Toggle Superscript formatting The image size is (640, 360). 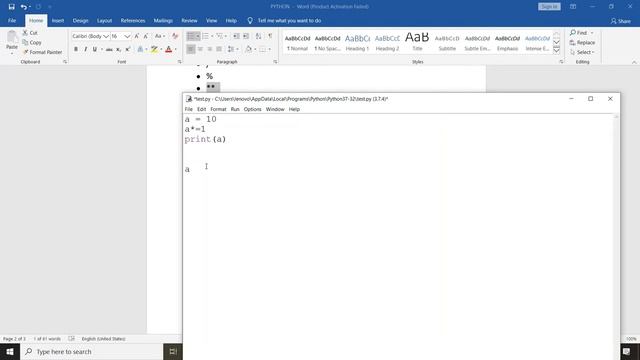coord(128,49)
